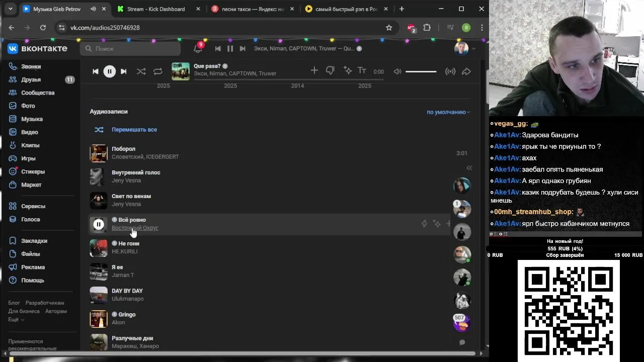Focus the Поиск search field
Viewport: 644px width, 362px height.
pyautogui.click(x=130, y=48)
